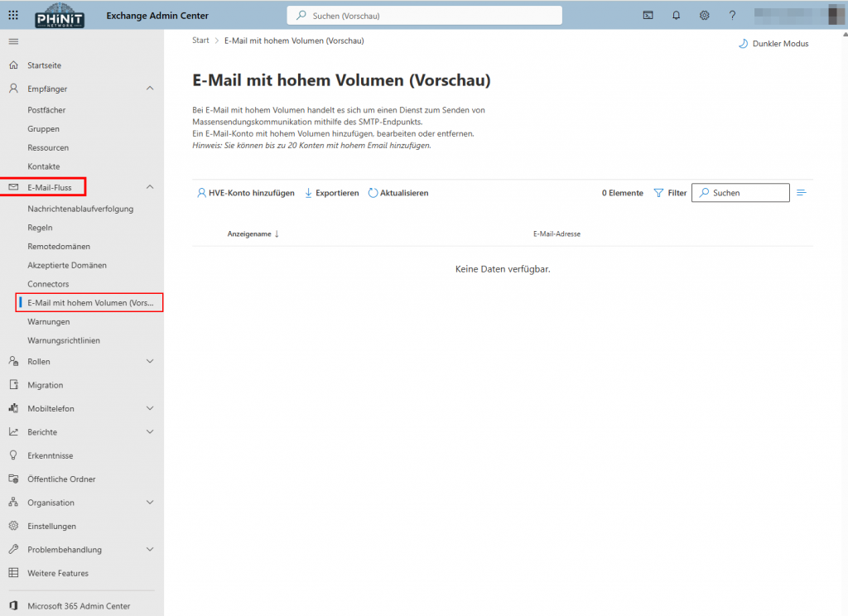Open Nachrichtenablaufverfolgung in the sidebar
This screenshot has height=616, width=848.
tap(80, 208)
